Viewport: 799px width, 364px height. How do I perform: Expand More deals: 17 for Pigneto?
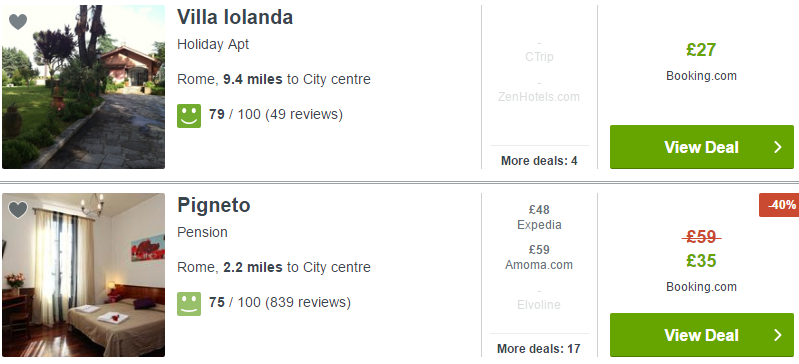tap(539, 349)
